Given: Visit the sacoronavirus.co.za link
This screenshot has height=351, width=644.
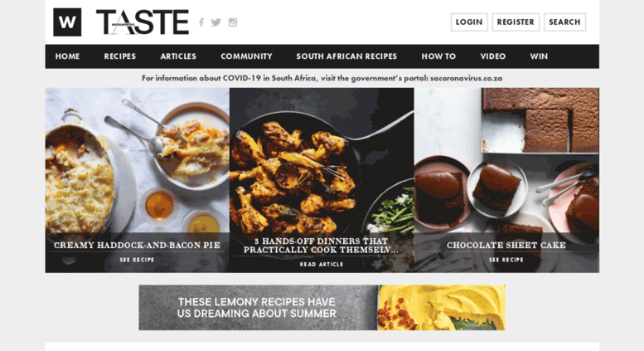Looking at the screenshot, I should click(466, 78).
